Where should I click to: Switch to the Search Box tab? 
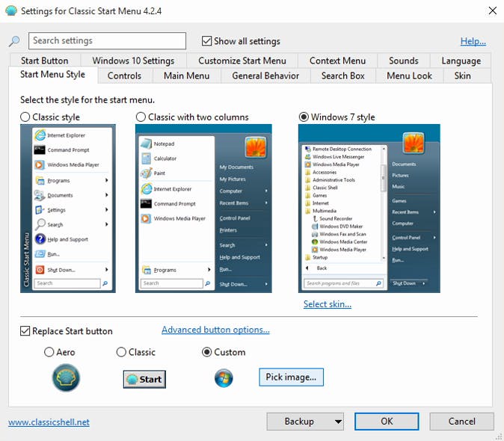[343, 75]
